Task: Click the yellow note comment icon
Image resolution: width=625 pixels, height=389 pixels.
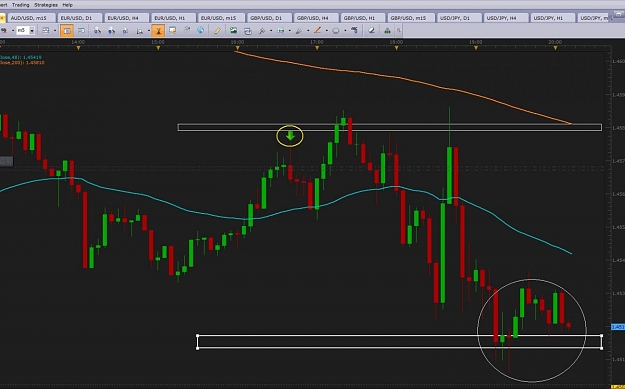Action: (173, 30)
